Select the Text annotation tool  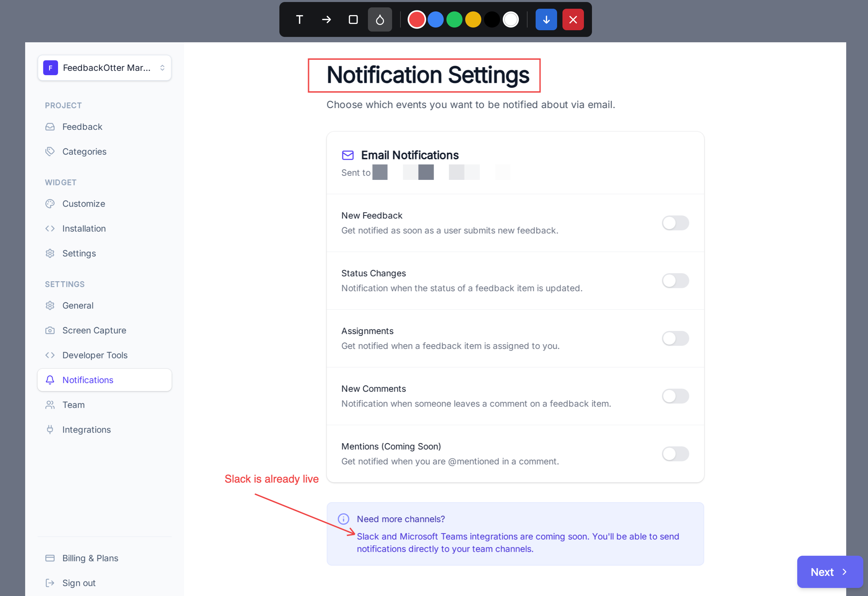click(299, 19)
